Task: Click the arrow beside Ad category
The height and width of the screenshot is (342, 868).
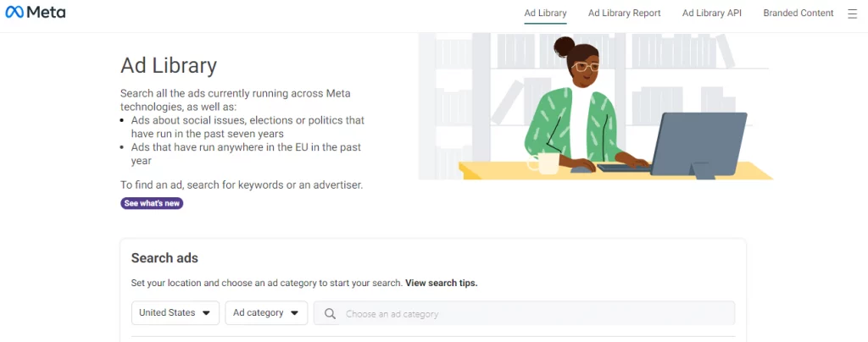Action: coord(294,313)
